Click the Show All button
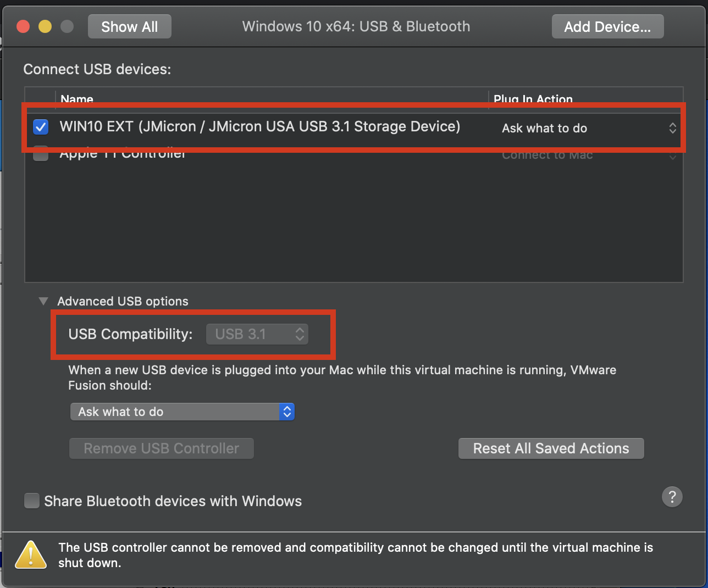This screenshot has width=708, height=588. [129, 26]
